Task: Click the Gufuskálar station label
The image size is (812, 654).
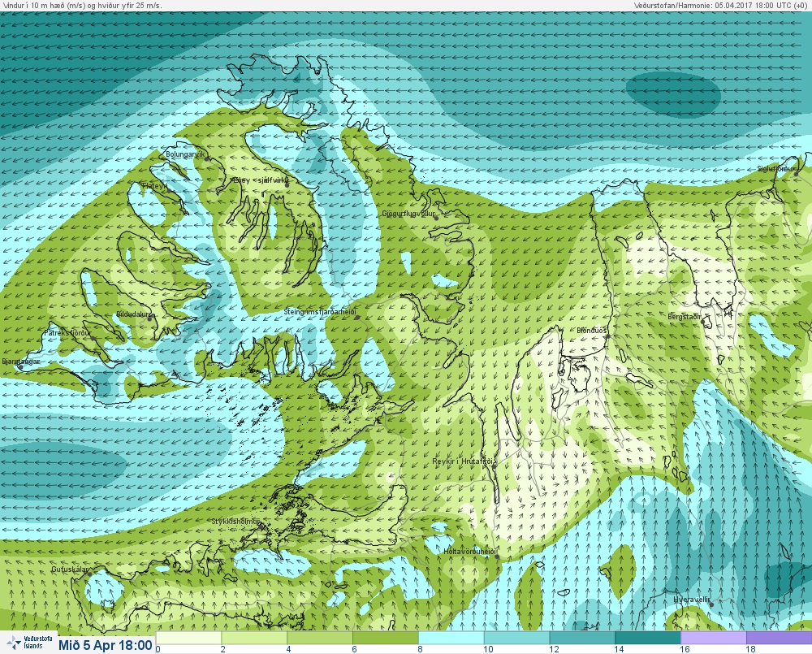Action: point(69,569)
